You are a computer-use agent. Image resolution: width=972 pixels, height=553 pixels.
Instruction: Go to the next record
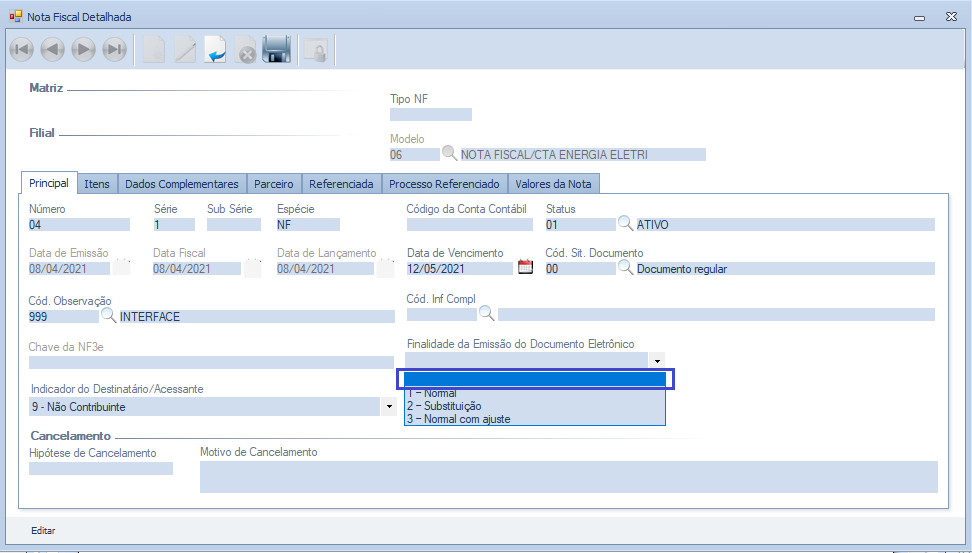[83, 49]
